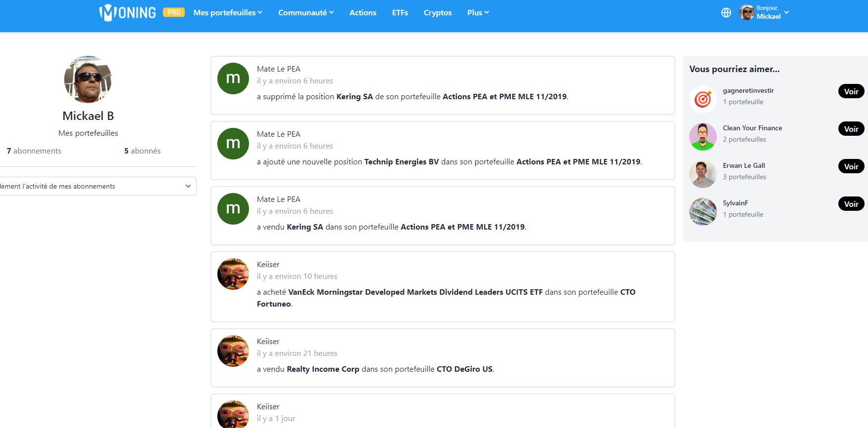
Task: Open the activité de mes abonnements filter
Action: pyautogui.click(x=98, y=186)
